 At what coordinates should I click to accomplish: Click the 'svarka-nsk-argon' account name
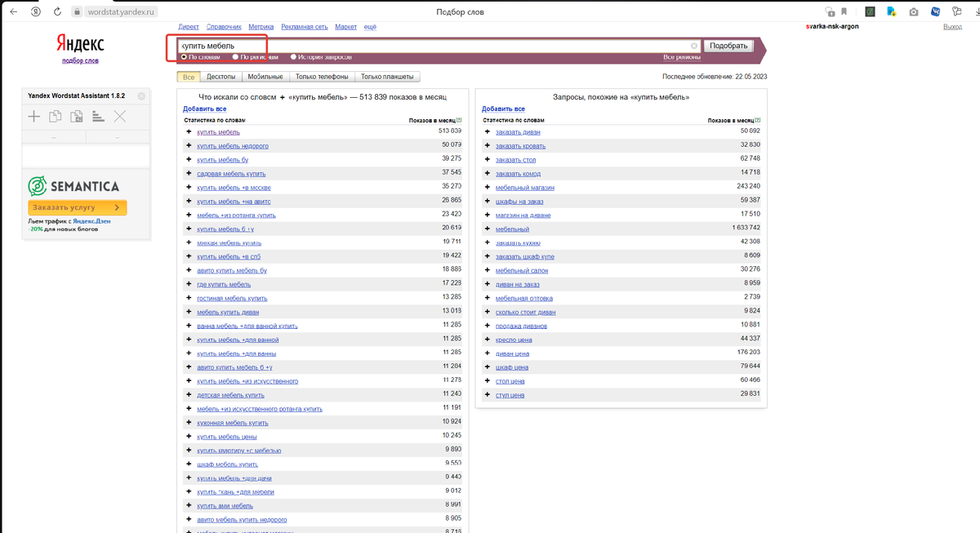(832, 27)
